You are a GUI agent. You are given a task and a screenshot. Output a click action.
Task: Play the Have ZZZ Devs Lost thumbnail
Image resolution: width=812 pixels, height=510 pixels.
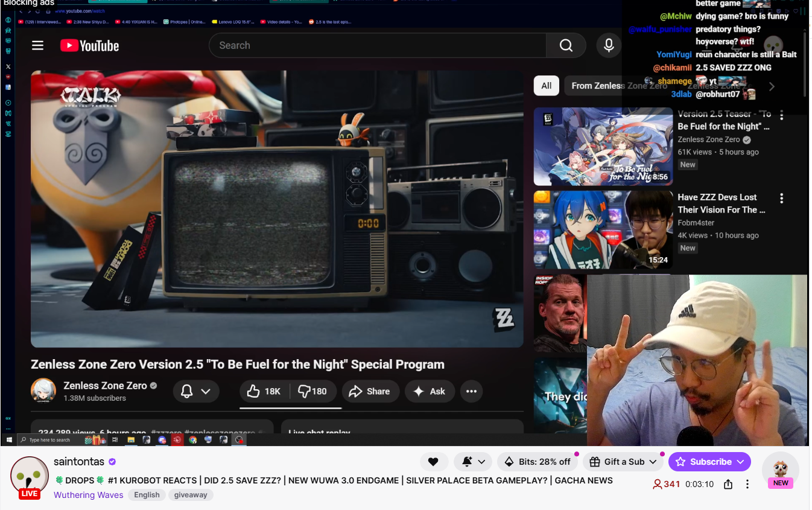tap(603, 230)
